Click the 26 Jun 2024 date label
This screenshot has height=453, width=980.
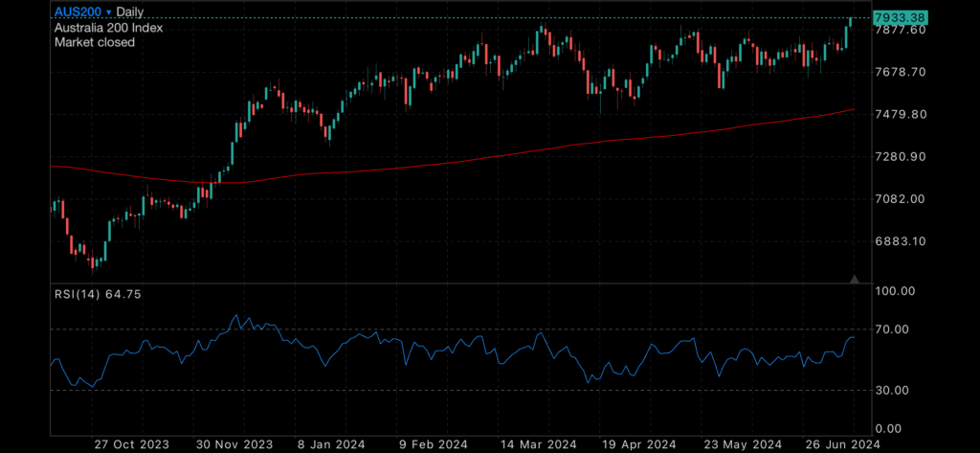(840, 444)
